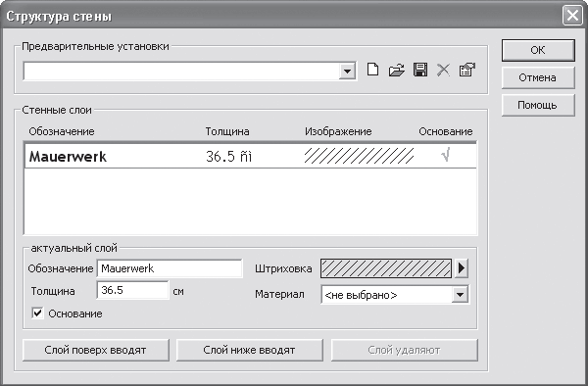Click the Основание checkmark in Mauerwerk row
This screenshot has width=588, height=386.
click(446, 155)
